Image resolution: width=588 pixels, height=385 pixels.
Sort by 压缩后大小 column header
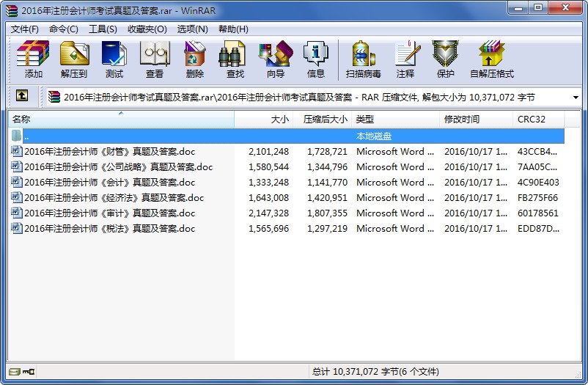tap(322, 120)
